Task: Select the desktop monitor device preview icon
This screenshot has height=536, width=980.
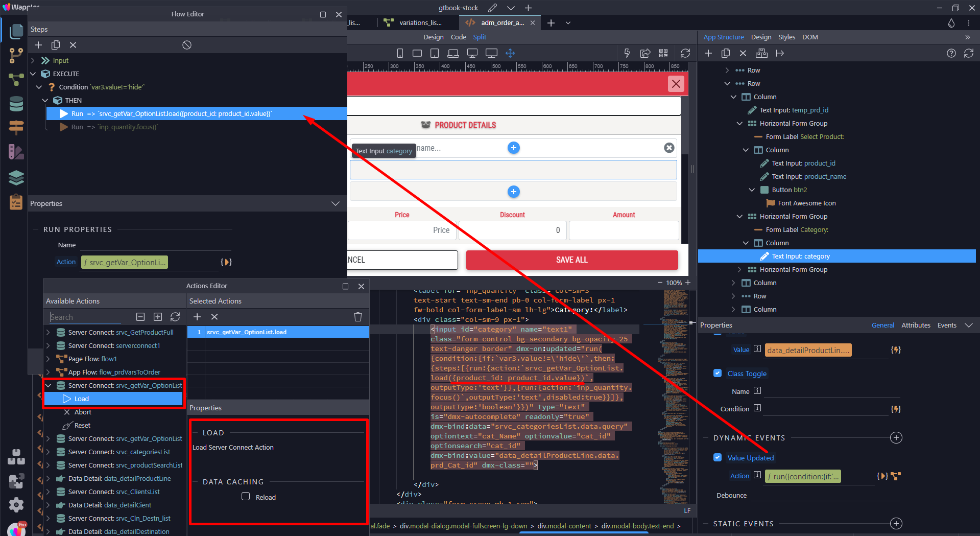Action: click(x=491, y=53)
